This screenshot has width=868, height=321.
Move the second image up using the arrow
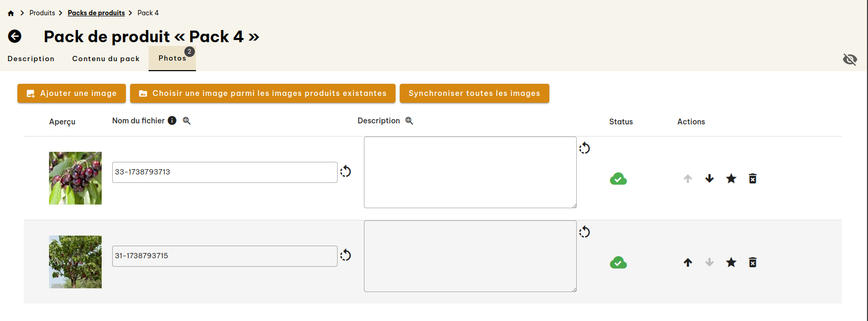[x=687, y=262]
